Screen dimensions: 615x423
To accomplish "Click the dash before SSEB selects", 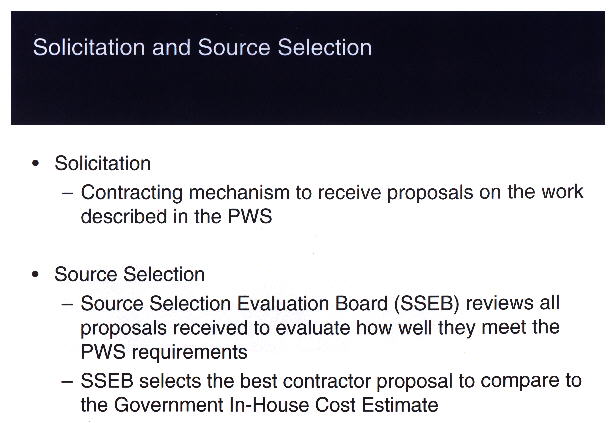I will click(x=67, y=381).
